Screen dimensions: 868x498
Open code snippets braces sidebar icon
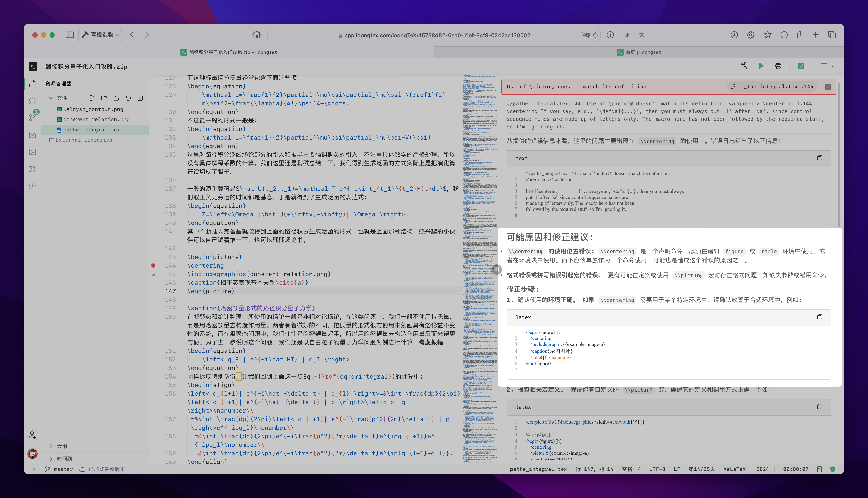click(32, 186)
